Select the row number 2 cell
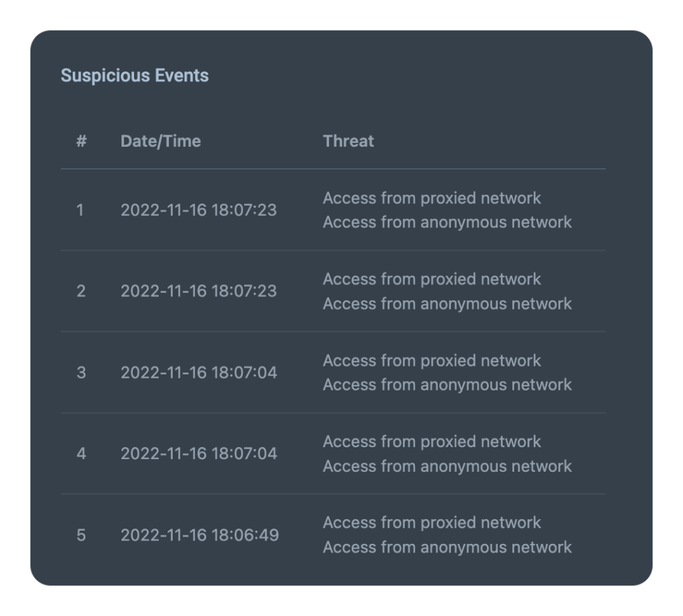 coord(81,291)
